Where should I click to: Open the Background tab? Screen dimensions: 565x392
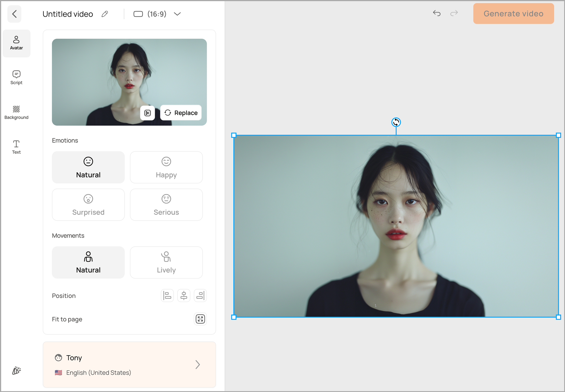[x=16, y=112]
